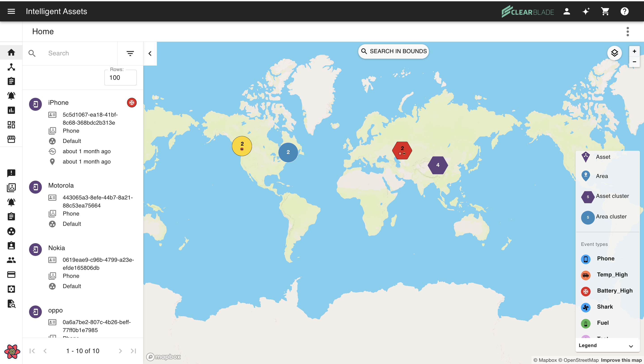Open the Home page kebab menu
The height and width of the screenshot is (364, 644).
pos(627,32)
